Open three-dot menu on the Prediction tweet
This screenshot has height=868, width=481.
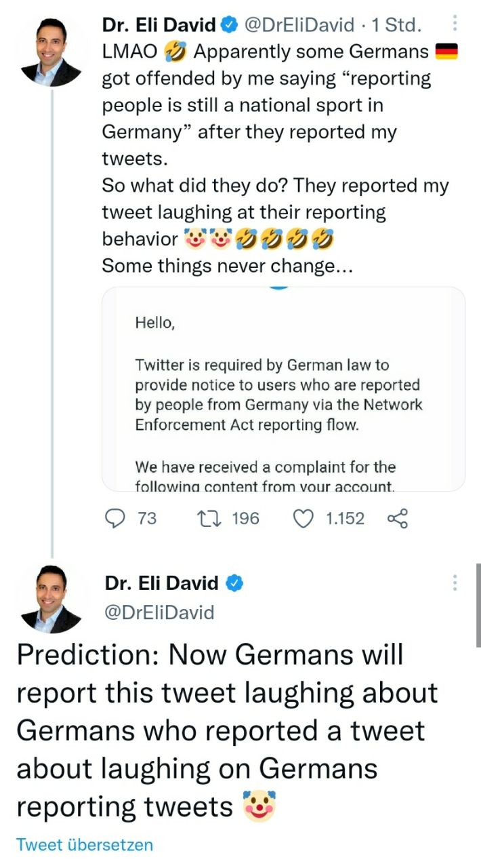(455, 583)
